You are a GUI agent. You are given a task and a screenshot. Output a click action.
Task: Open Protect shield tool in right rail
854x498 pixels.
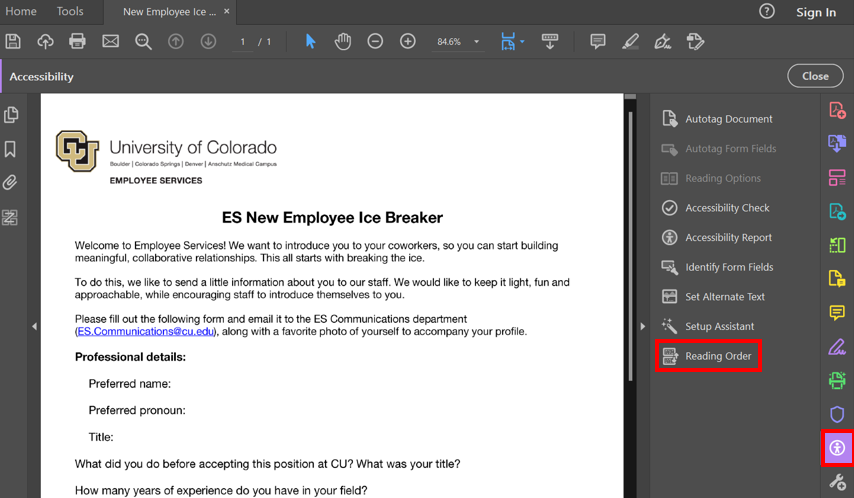coord(837,414)
